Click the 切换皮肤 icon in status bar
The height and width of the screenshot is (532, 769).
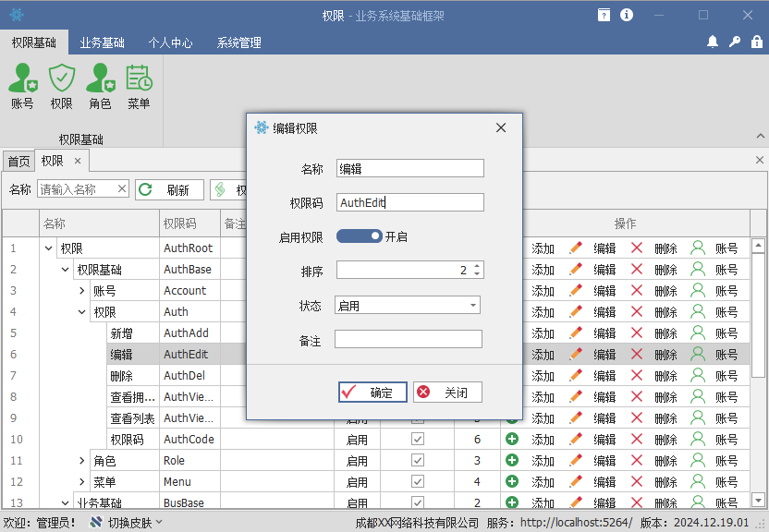click(96, 523)
